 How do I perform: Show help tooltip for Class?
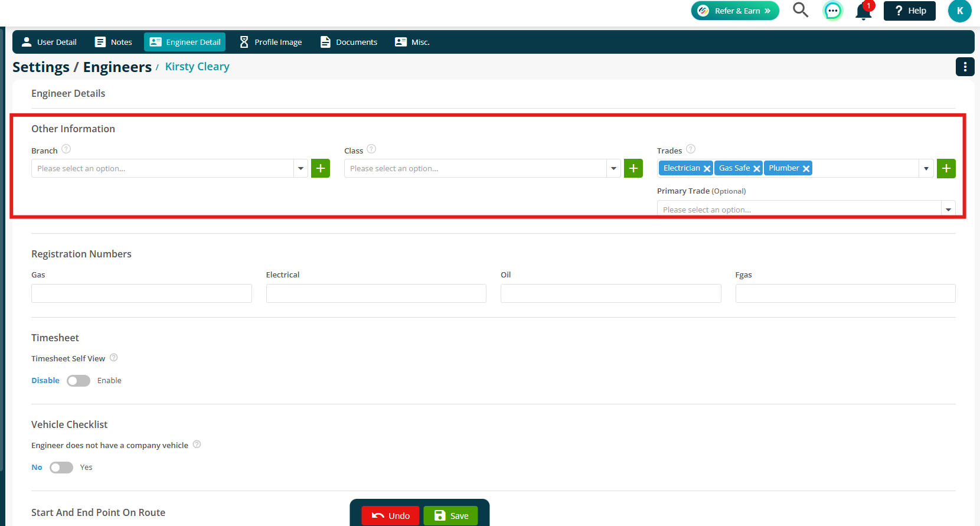tap(371, 149)
